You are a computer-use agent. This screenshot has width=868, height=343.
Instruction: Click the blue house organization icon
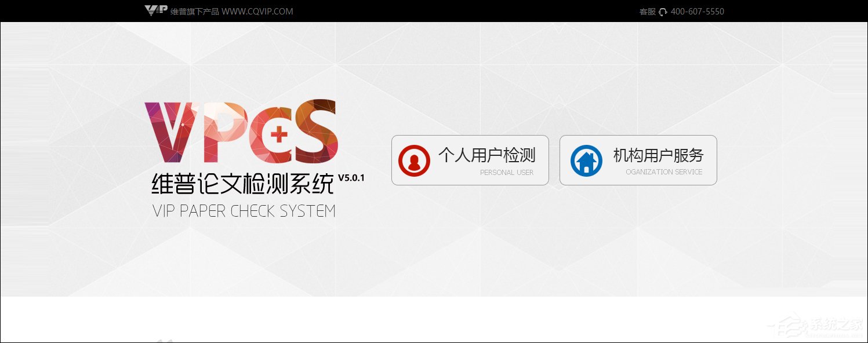pyautogui.click(x=586, y=160)
